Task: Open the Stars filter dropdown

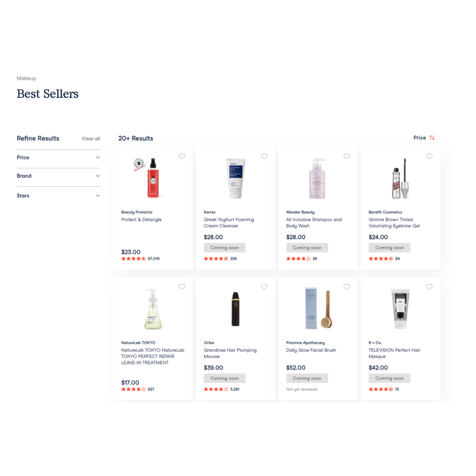Action: coord(58,196)
